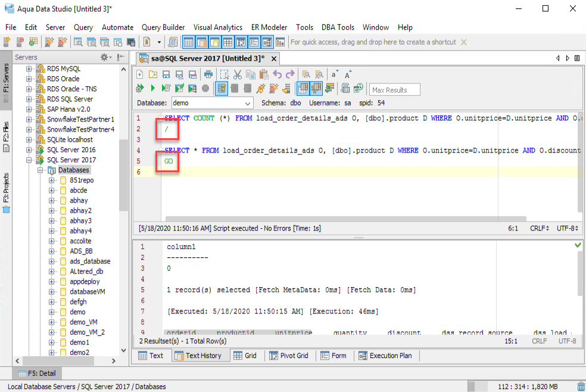Image resolution: width=586 pixels, height=392 pixels.
Task: Click the Save icon in editor toolbar
Action: coord(166,74)
